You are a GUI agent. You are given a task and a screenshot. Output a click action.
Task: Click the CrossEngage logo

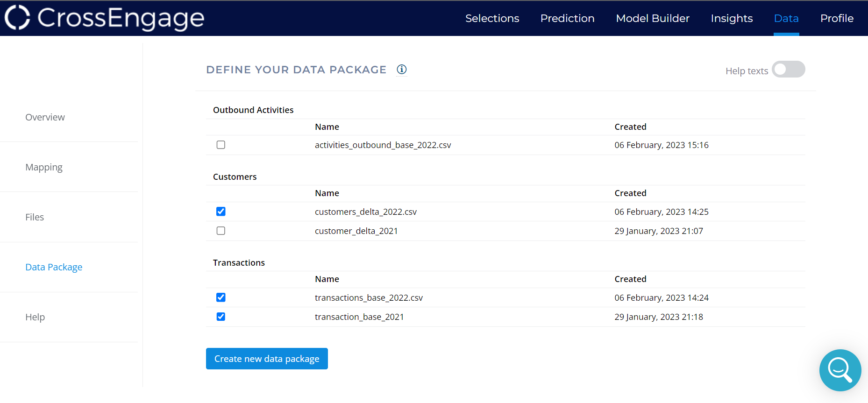[105, 18]
